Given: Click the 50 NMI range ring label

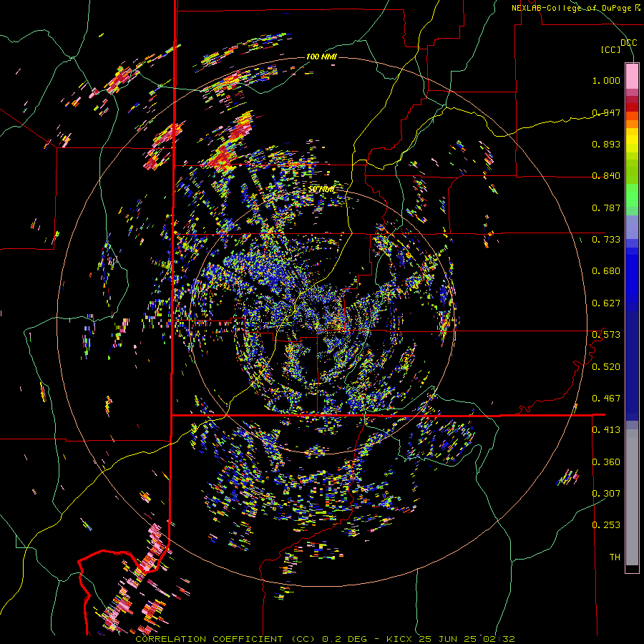Looking at the screenshot, I should pyautogui.click(x=321, y=190).
